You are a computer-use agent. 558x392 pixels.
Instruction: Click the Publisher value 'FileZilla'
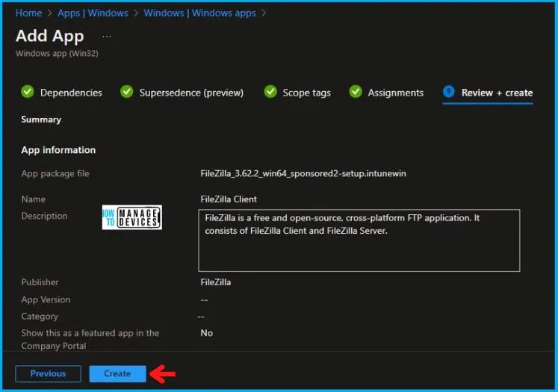click(216, 282)
